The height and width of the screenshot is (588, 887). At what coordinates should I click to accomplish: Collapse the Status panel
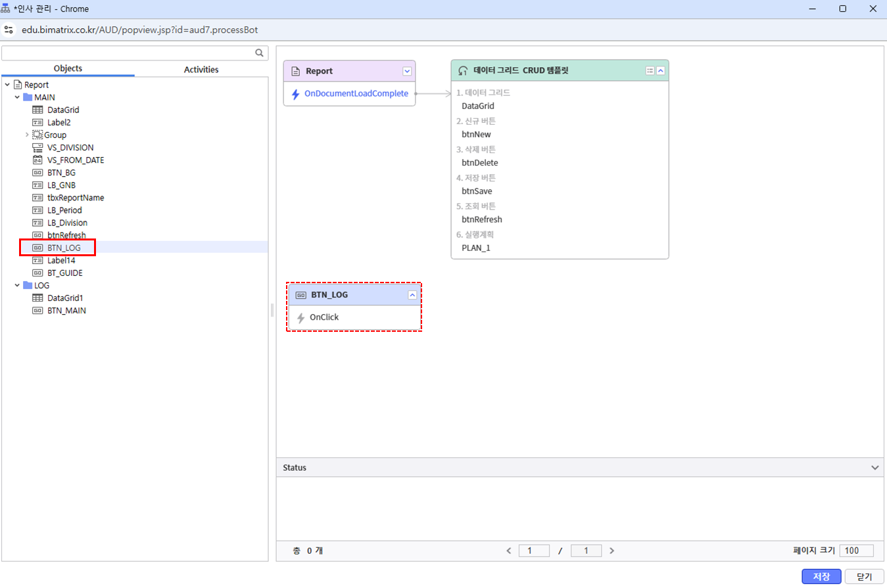[x=875, y=468]
